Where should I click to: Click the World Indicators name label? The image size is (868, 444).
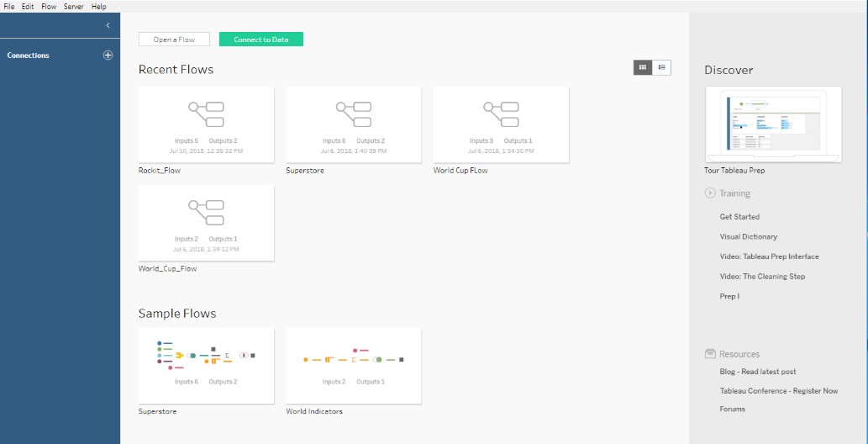coord(314,412)
